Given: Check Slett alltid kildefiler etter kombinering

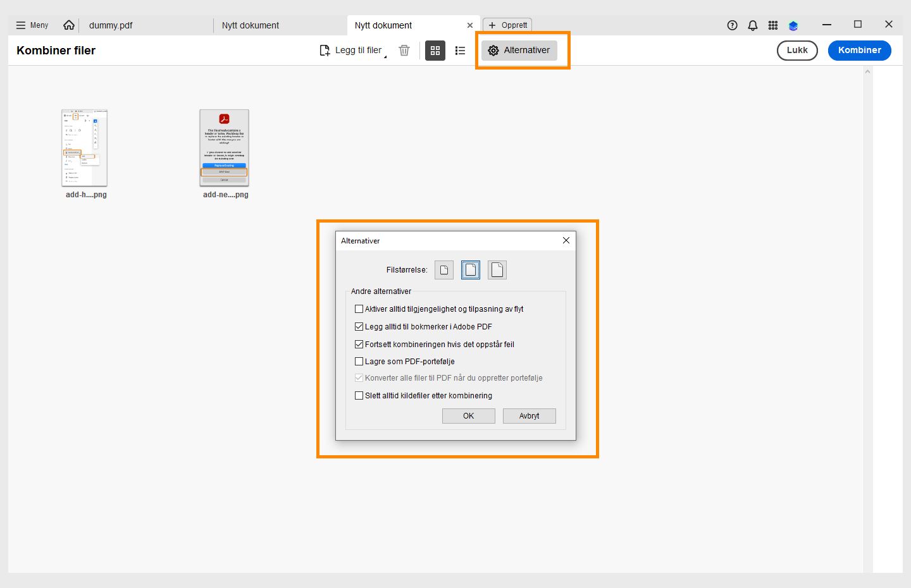Looking at the screenshot, I should pyautogui.click(x=359, y=396).
